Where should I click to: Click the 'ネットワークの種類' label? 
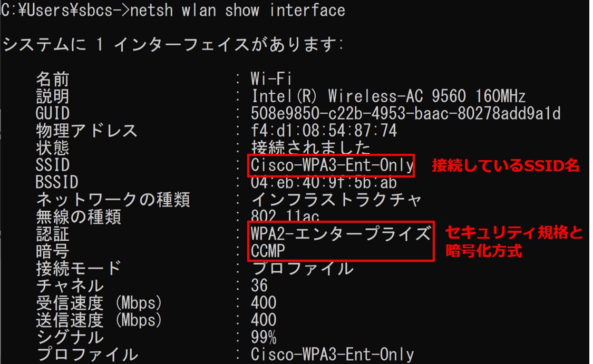coord(113,200)
